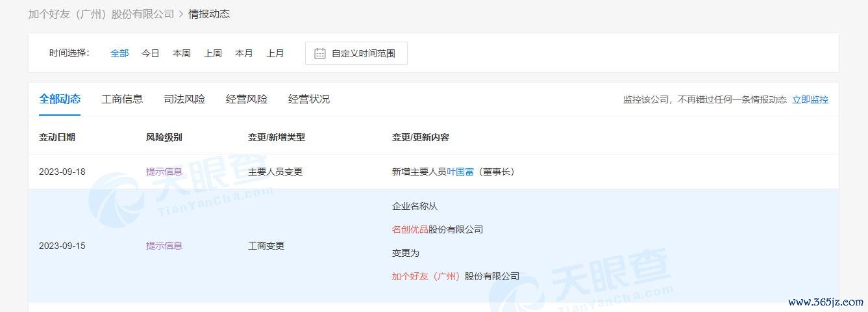868x312 pixels.
Task: Click the 变更为 text
Action: point(406,253)
